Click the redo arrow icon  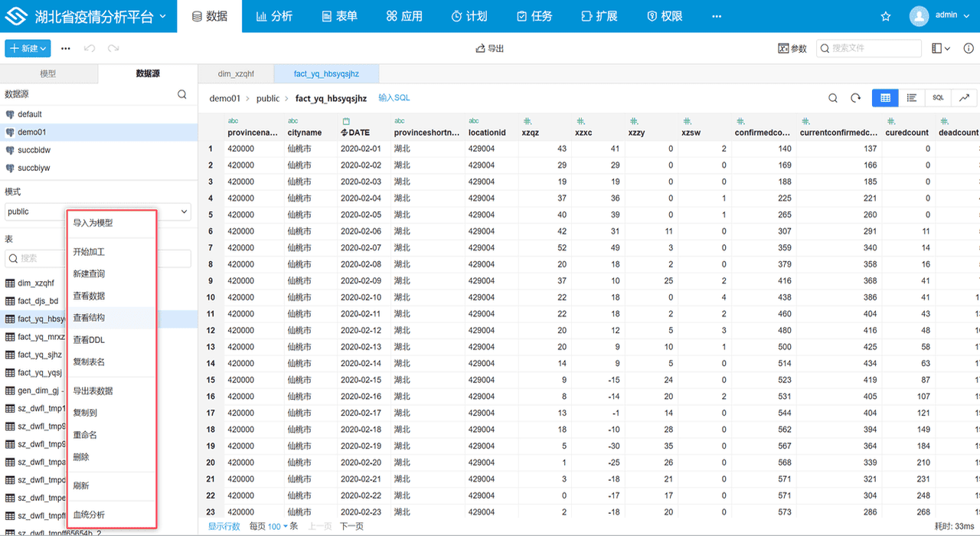pos(113,48)
